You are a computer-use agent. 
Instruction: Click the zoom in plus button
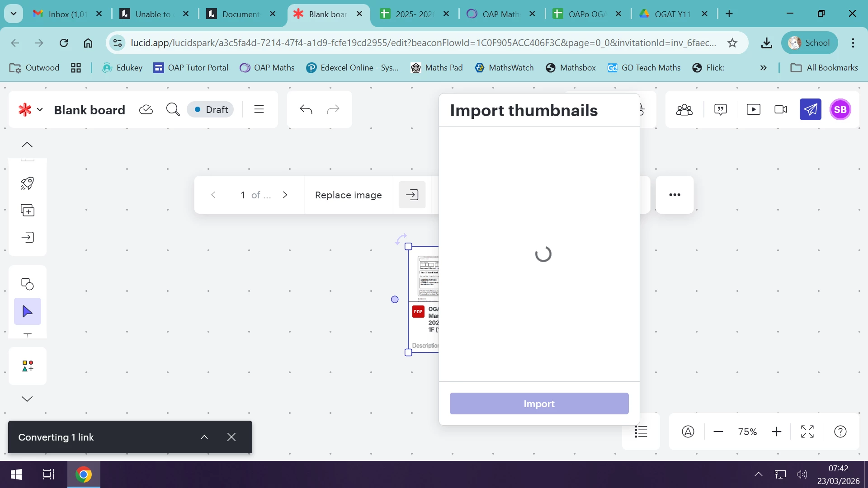[x=776, y=432]
